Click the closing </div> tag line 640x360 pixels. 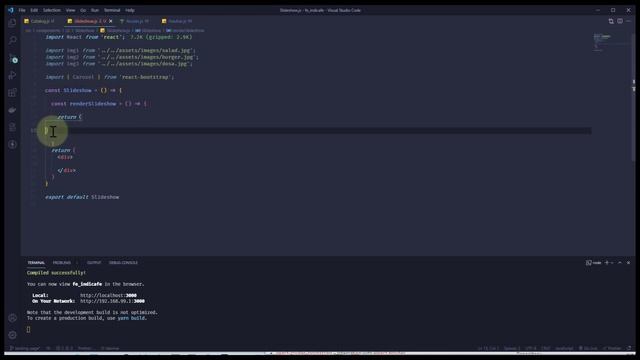[x=67, y=170]
